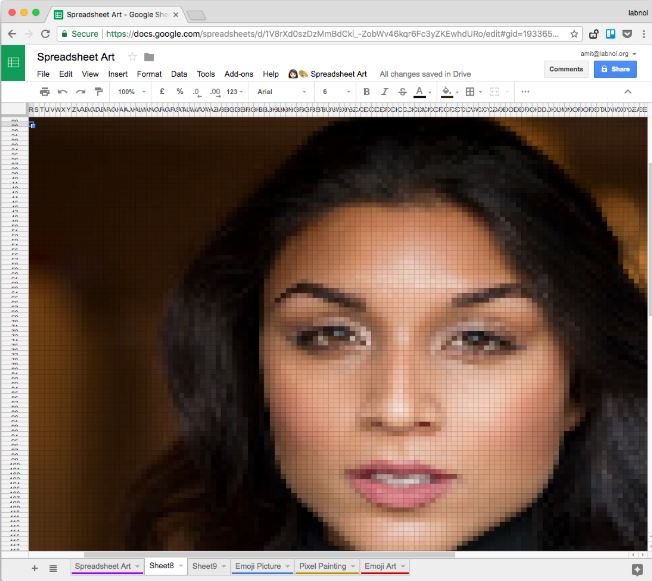The image size is (652, 581).
Task: Click the document title Spreadsheet Art
Action: point(76,57)
